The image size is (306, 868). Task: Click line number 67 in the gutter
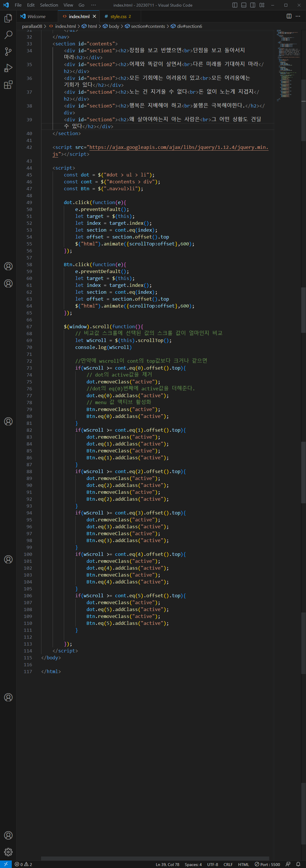[x=29, y=327]
